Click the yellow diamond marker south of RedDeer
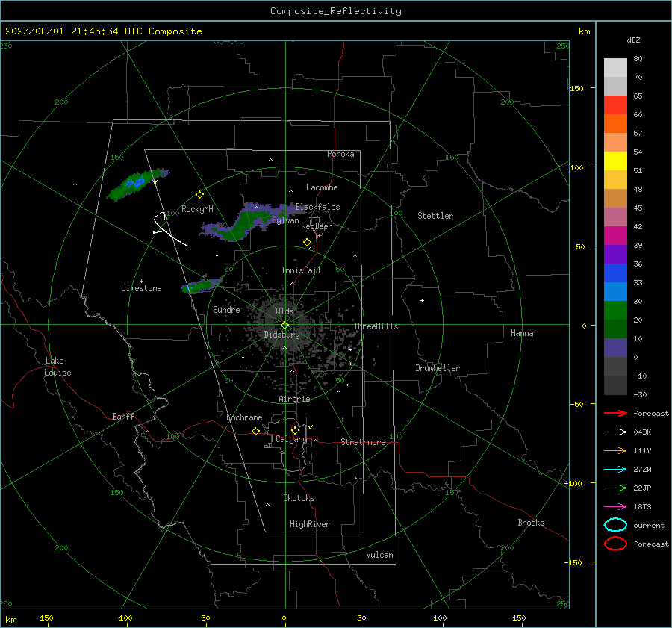672x628 pixels. click(x=307, y=243)
